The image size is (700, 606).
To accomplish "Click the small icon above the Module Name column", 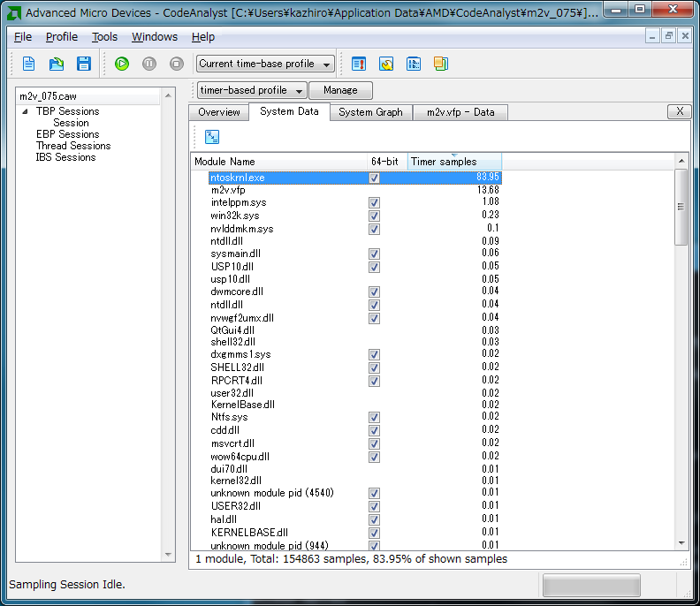I will (x=212, y=136).
